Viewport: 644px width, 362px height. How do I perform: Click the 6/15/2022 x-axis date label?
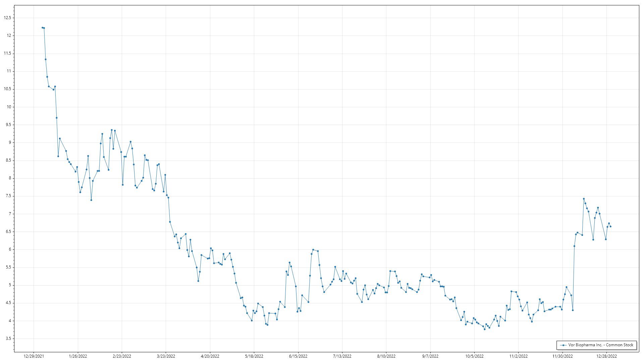pyautogui.click(x=298, y=356)
